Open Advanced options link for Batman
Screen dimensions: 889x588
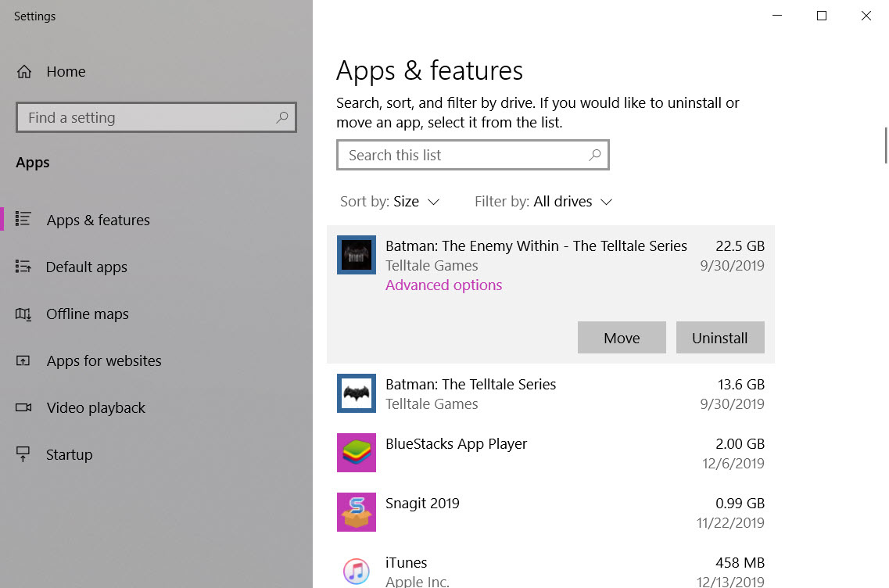[x=443, y=285]
